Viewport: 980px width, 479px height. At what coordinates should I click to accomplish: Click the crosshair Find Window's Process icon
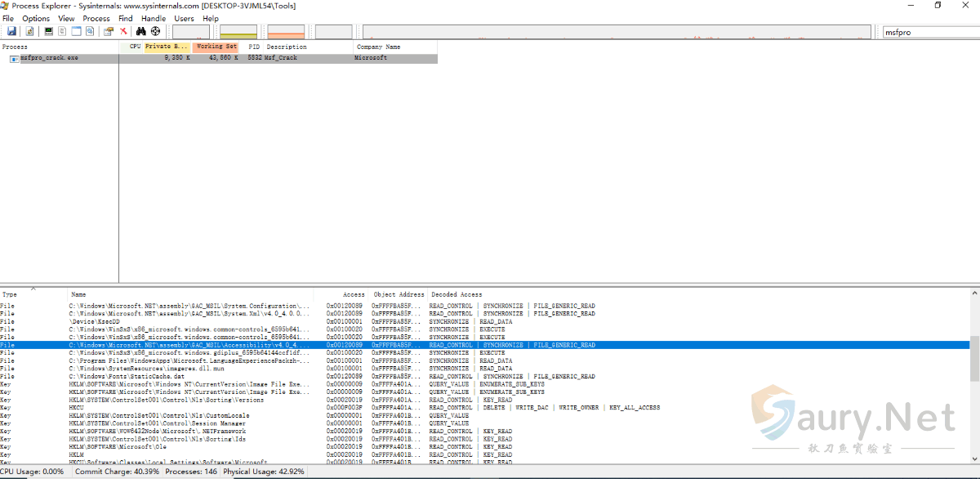click(x=155, y=31)
